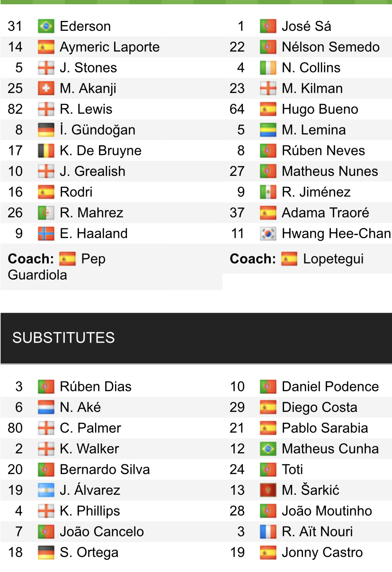
Task: Click the Norway flag beside E. Haaland
Action: tap(46, 234)
